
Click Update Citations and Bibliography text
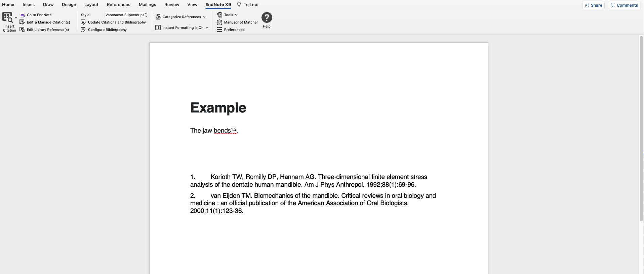click(x=117, y=22)
